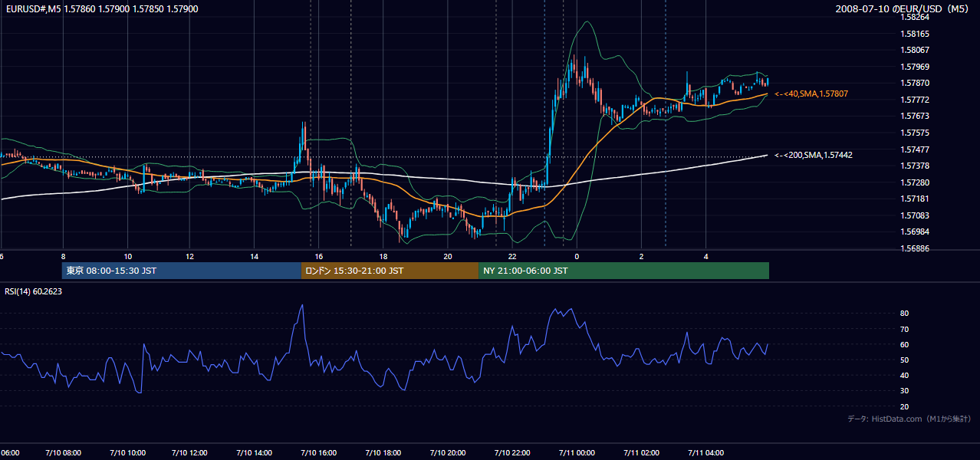Image resolution: width=980 pixels, height=460 pixels.
Task: Click the 7/10 12:00 time axis label
Action: pyautogui.click(x=191, y=452)
